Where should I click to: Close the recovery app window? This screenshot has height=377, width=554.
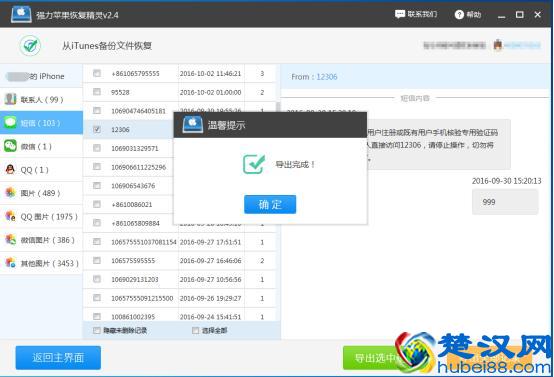click(537, 14)
